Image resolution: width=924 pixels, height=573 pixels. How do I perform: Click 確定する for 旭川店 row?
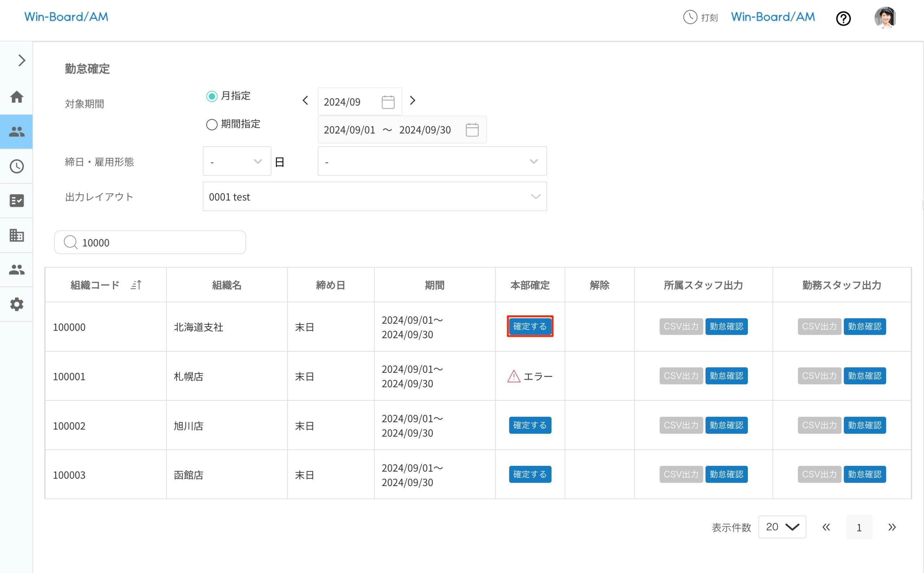click(529, 425)
